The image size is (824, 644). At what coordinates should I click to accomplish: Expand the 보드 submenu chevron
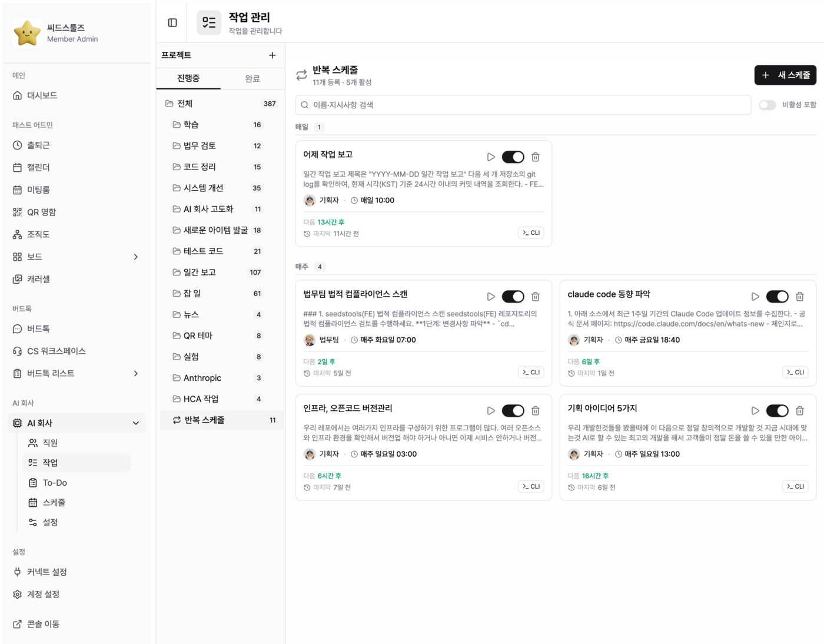coord(136,257)
